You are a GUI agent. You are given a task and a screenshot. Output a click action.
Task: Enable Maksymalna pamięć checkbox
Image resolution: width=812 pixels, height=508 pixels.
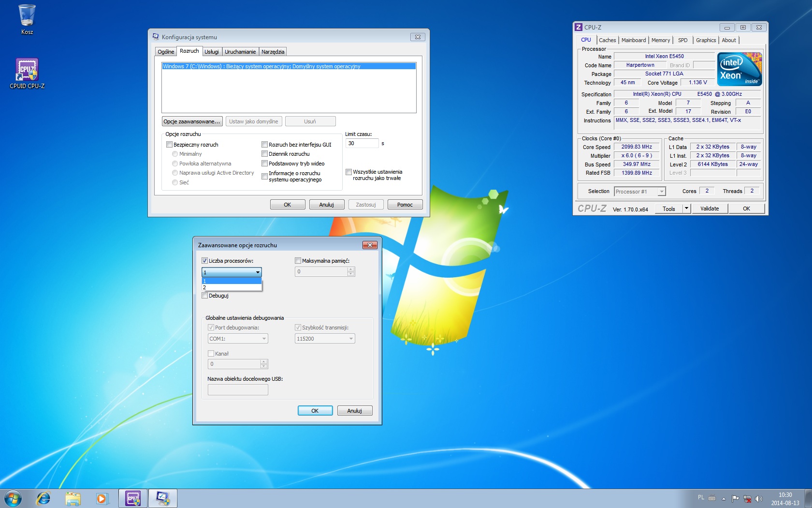point(298,261)
